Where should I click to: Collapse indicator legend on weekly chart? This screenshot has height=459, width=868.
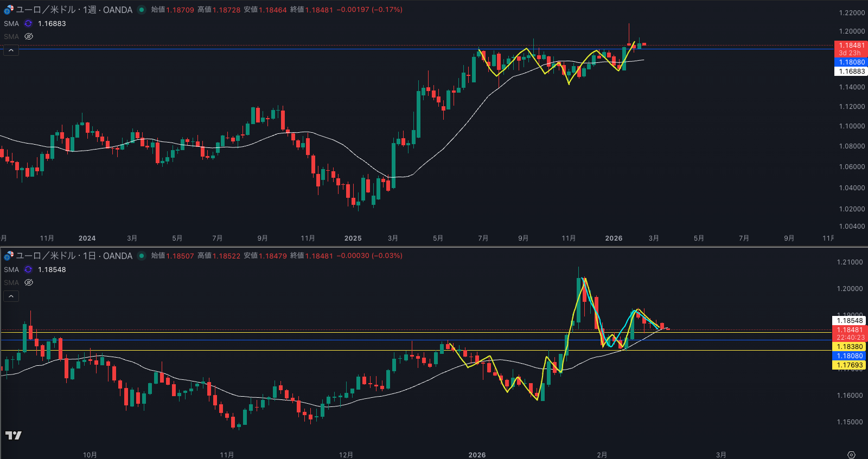pyautogui.click(x=11, y=50)
